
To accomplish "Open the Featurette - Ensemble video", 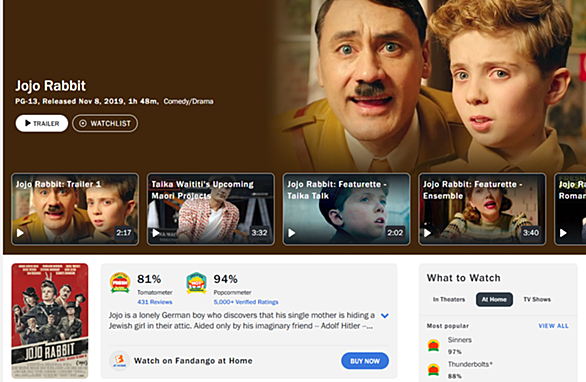I will pyautogui.click(x=482, y=209).
